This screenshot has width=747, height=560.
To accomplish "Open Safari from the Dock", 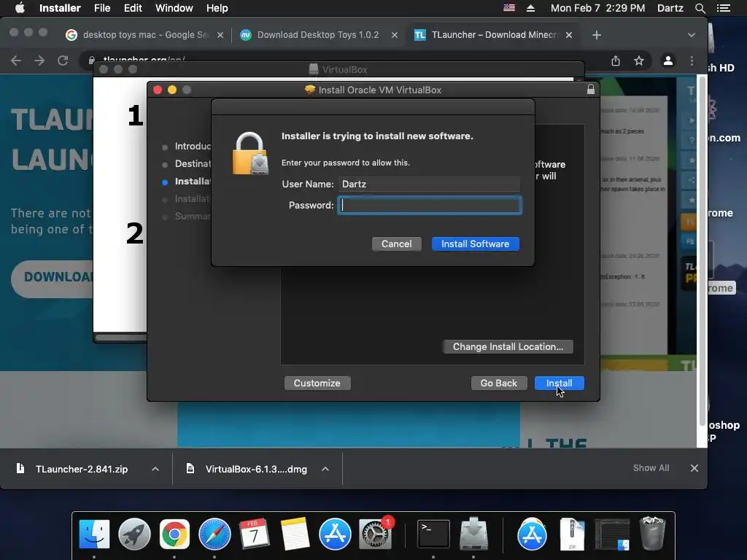I will [214, 534].
